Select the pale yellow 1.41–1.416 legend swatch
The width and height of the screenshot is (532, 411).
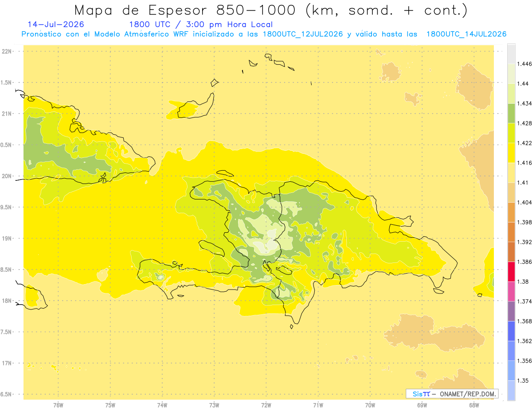tap(511, 172)
